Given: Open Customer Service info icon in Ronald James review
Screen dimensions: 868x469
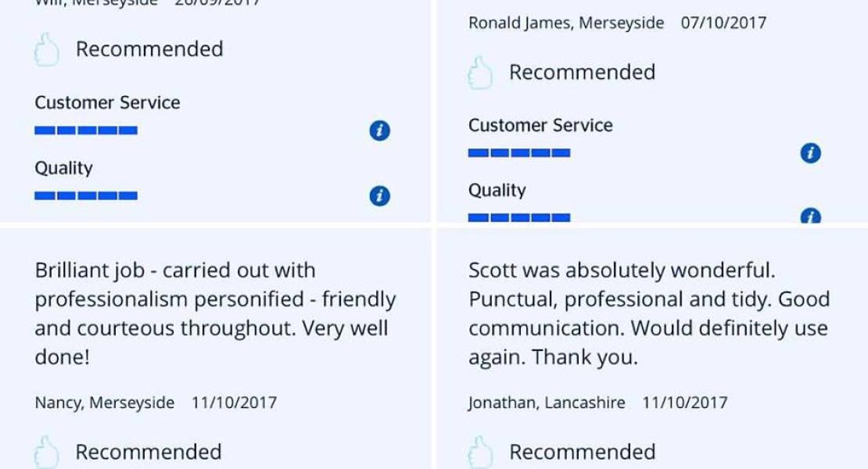Looking at the screenshot, I should [x=810, y=153].
